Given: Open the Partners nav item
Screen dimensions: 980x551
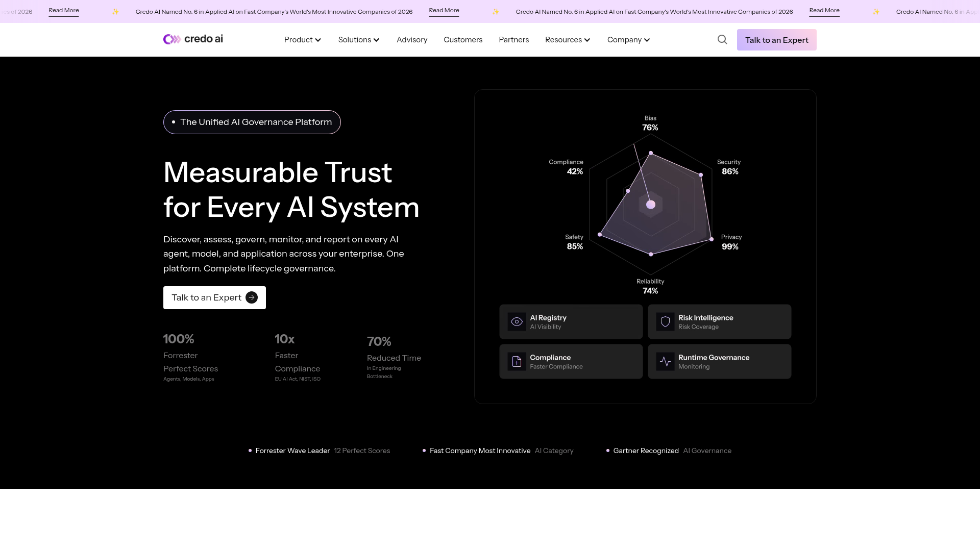Looking at the screenshot, I should (x=514, y=40).
